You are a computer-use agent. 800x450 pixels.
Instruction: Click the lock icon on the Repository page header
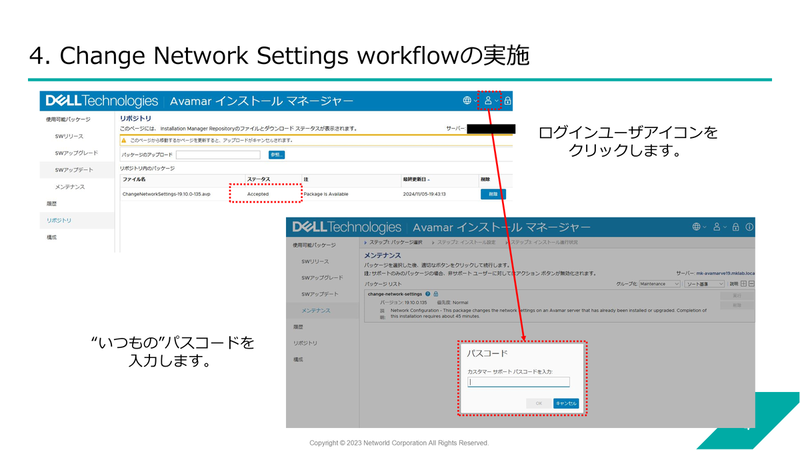(x=508, y=101)
